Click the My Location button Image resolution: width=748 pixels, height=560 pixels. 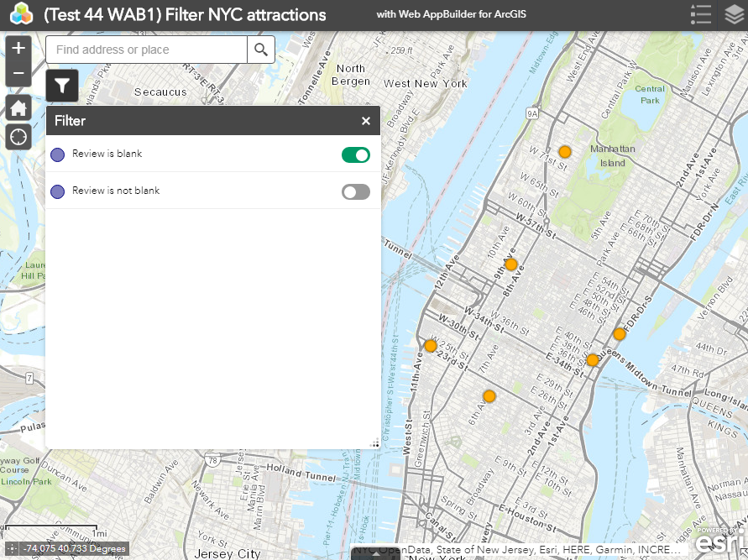click(18, 137)
